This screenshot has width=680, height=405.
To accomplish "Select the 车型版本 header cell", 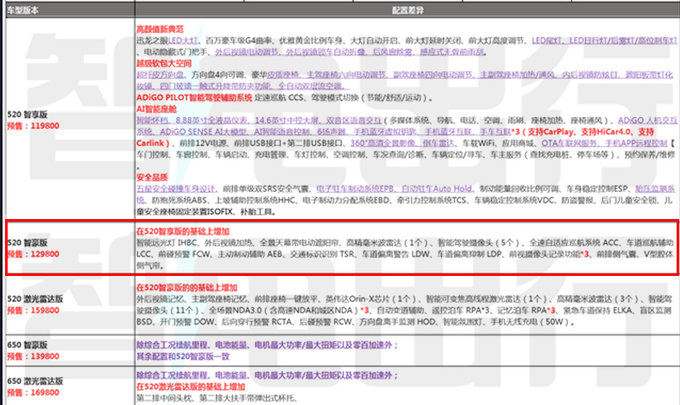I will [x=70, y=10].
